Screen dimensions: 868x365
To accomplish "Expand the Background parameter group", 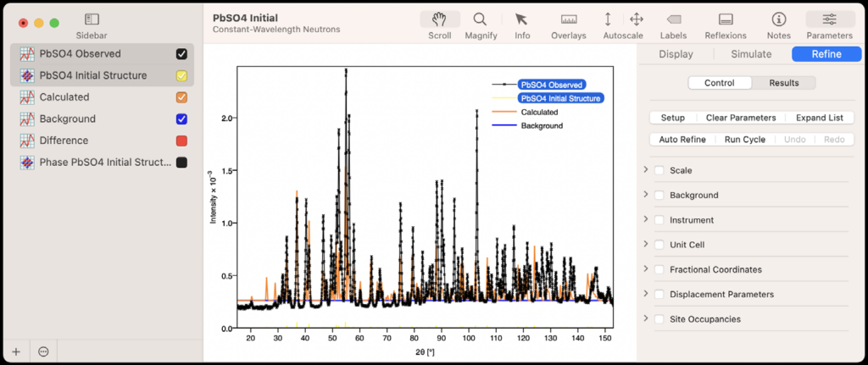I will [646, 195].
